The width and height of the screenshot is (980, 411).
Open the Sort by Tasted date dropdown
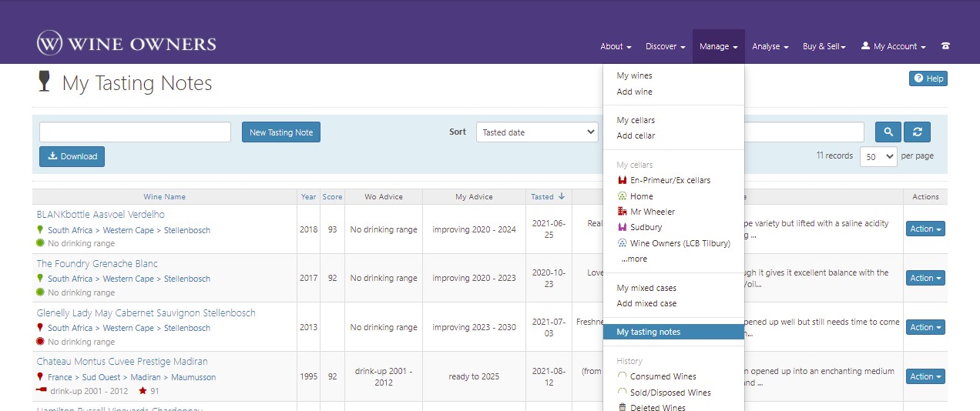tap(536, 132)
